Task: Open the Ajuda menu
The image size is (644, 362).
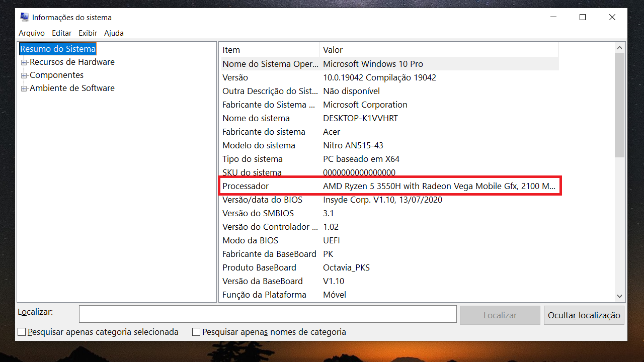Action: [x=114, y=33]
